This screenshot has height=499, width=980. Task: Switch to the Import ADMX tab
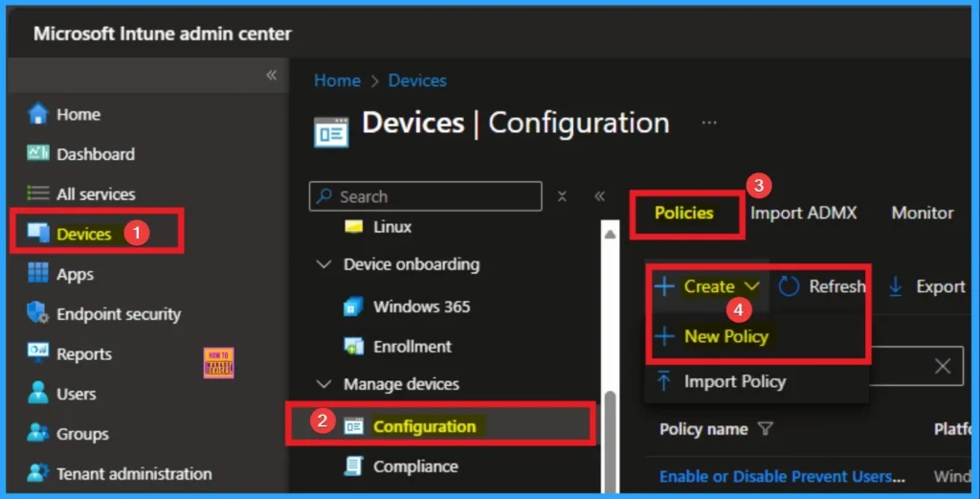tap(803, 213)
